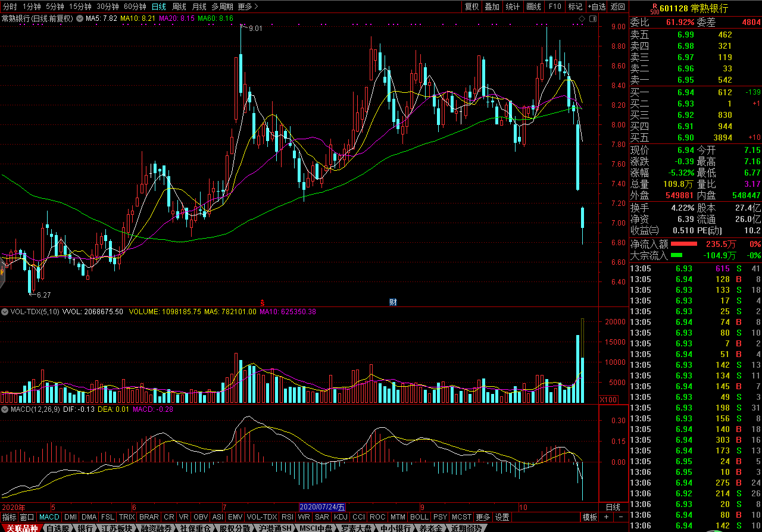Click the 标记 mark button
Screen dimensions: 762x532
pyautogui.click(x=575, y=7)
